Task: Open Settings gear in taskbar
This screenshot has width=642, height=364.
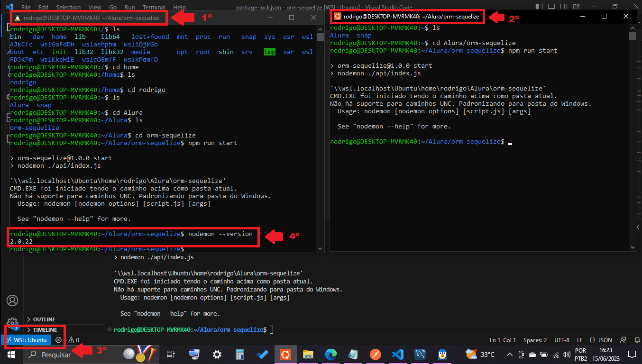Action: point(217,354)
